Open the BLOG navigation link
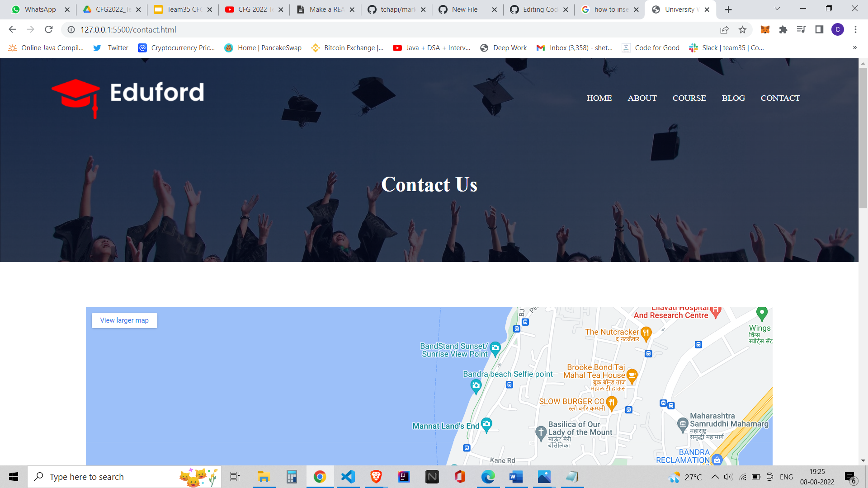The width and height of the screenshot is (868, 488). pos(733,98)
